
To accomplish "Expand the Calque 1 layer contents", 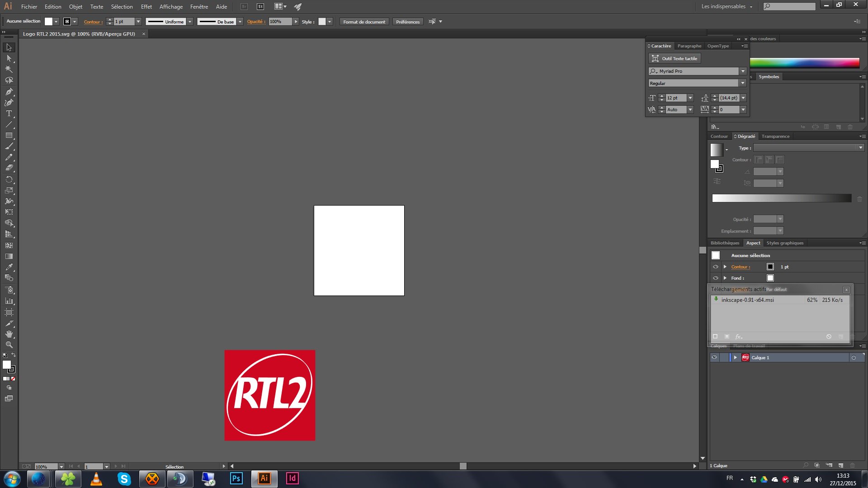I will point(736,357).
